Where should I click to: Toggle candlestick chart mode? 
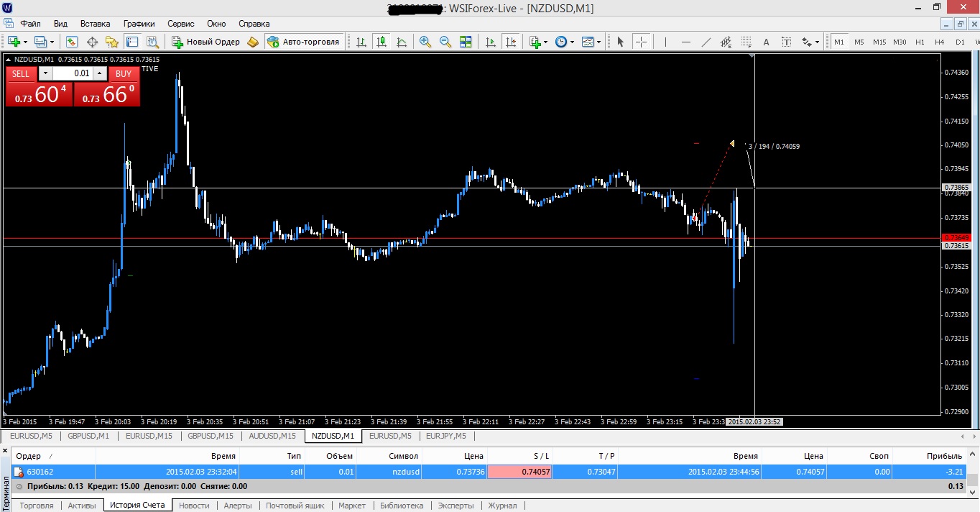381,42
